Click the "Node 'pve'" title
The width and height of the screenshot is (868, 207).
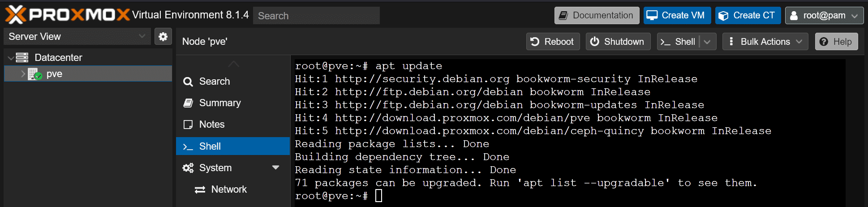click(205, 42)
